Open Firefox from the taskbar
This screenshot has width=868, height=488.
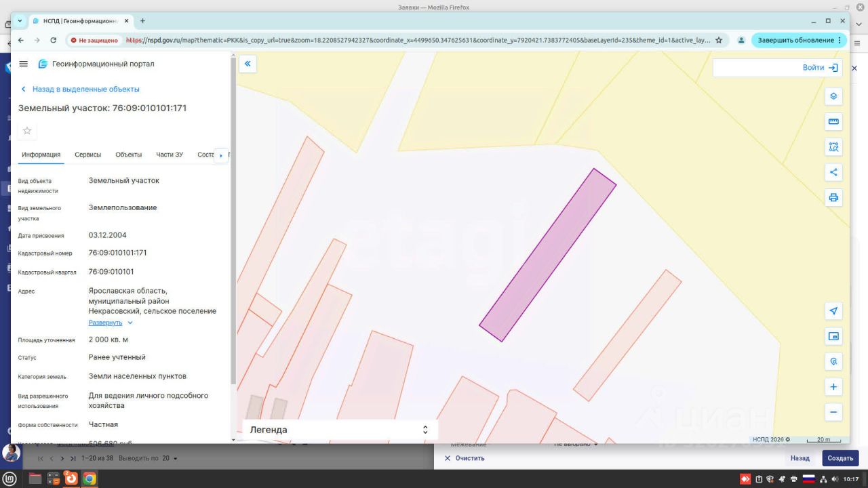tap(71, 479)
